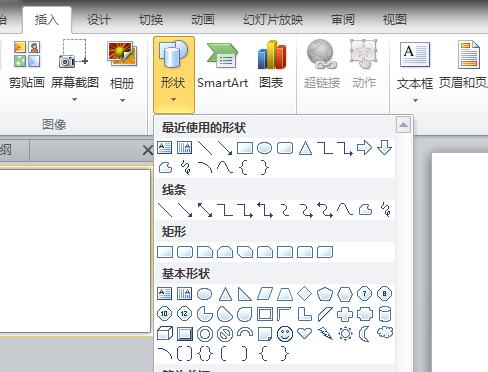Open the 插入 ribbon tab
Viewport: 488px width, 372px height.
coord(47,19)
